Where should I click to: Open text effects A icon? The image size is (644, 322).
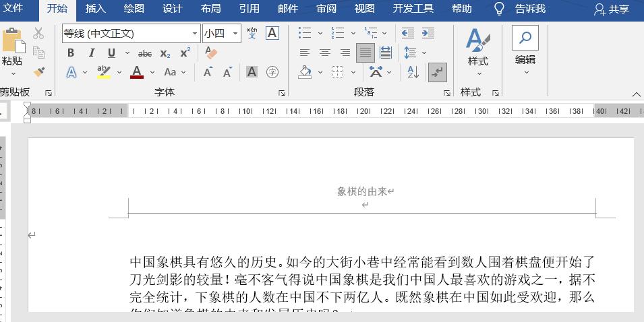[71, 72]
